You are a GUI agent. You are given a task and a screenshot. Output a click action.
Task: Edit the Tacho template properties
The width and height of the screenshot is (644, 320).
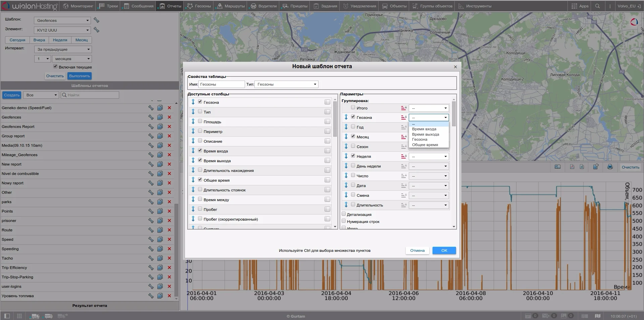[x=151, y=258]
